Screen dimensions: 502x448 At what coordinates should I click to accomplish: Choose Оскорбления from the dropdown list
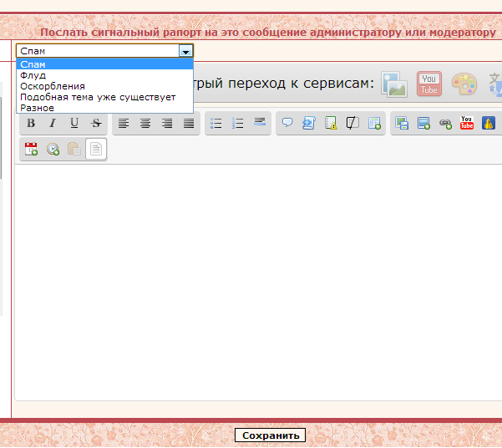click(x=104, y=86)
